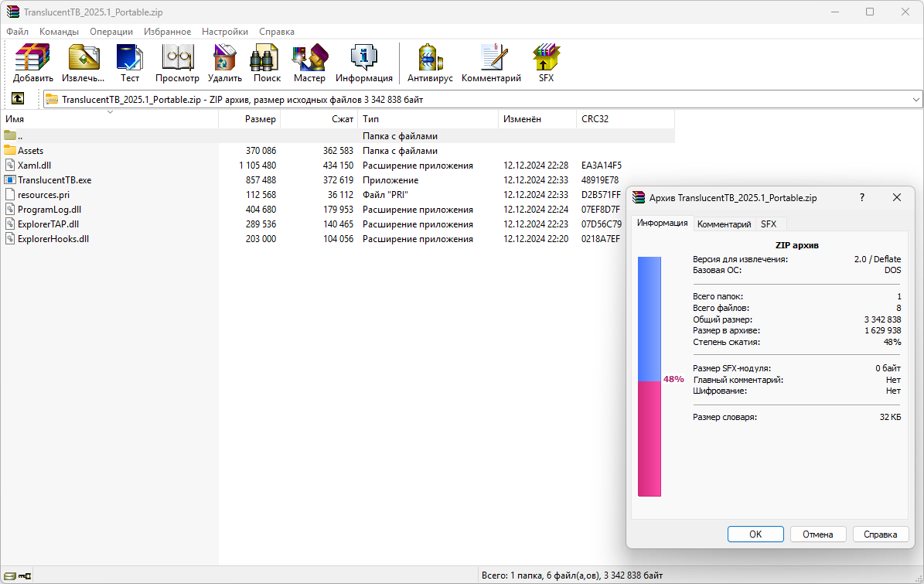The width and height of the screenshot is (924, 584).
Task: Select the ProgramLog.dll file name
Action: 49,209
